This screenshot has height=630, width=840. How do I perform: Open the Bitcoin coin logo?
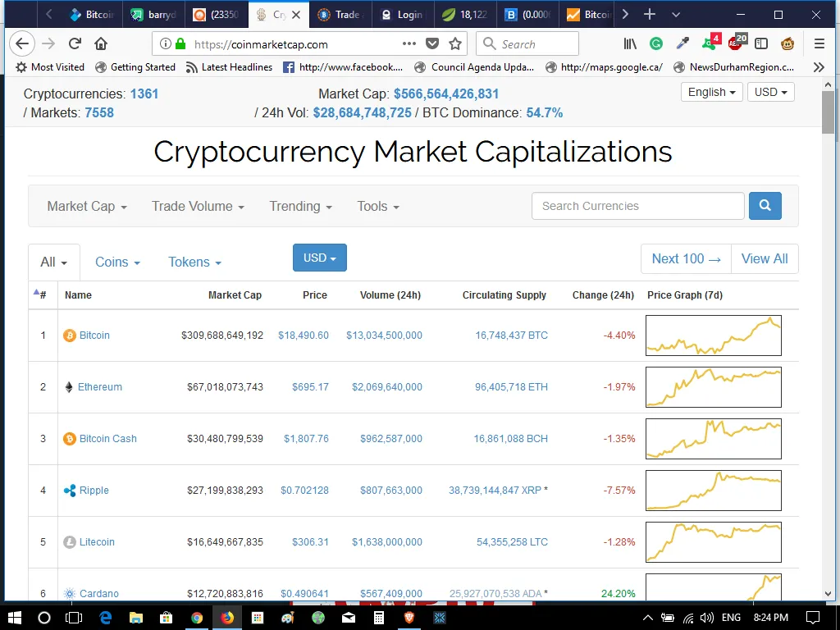tap(70, 336)
